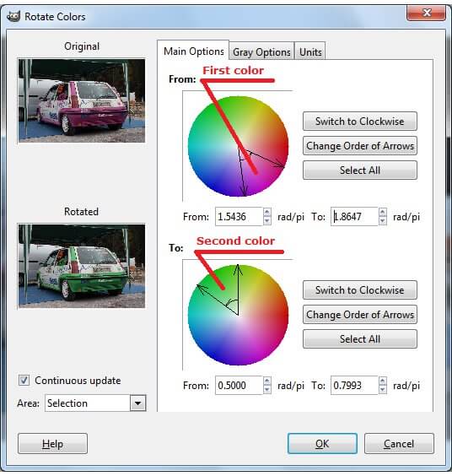
Task: Click the upper Select All button
Action: pyautogui.click(x=360, y=170)
